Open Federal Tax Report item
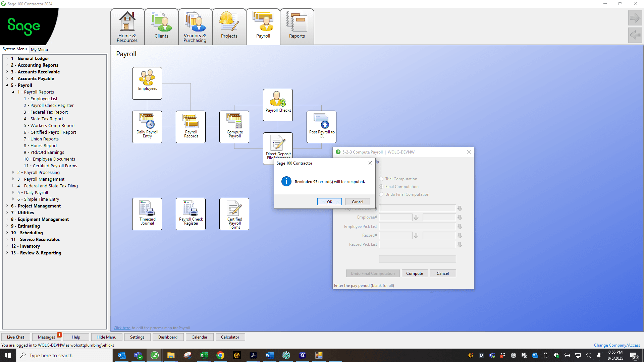Screen dimensions: 644x362 pos(46,112)
